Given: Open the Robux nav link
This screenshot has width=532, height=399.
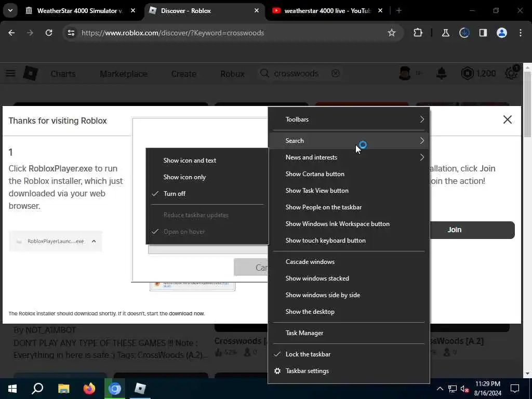Looking at the screenshot, I should coord(232,74).
